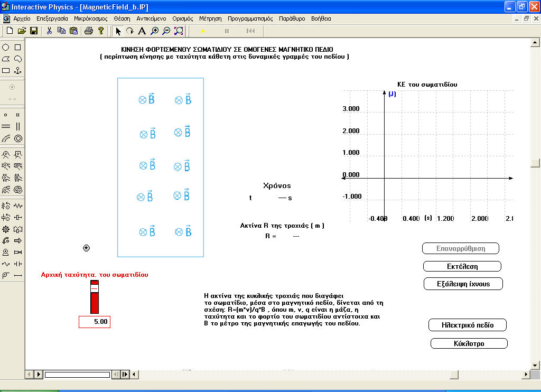
Task: Copy selection using the copy icon
Action: click(x=61, y=31)
